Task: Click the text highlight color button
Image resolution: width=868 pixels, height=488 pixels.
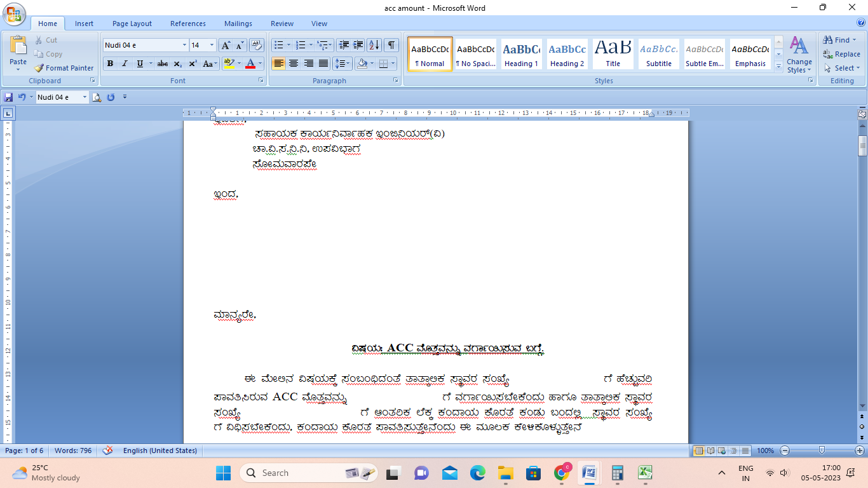Action: coord(229,64)
